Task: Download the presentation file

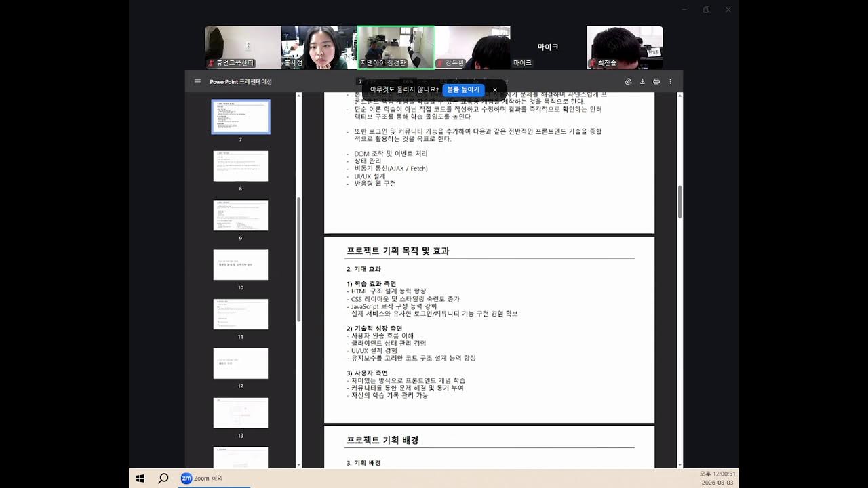Action: (642, 81)
